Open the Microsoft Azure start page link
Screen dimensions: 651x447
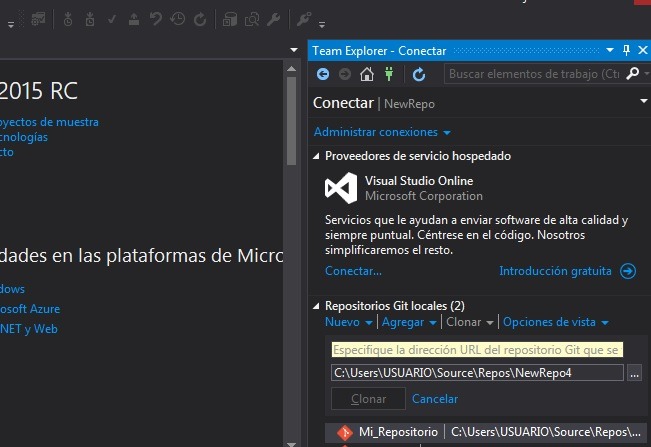pos(30,309)
